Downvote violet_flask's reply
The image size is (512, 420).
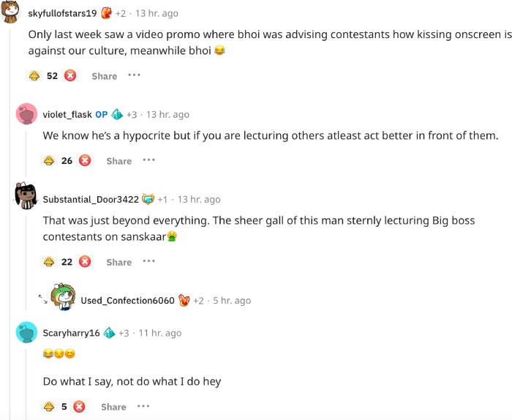(x=85, y=160)
